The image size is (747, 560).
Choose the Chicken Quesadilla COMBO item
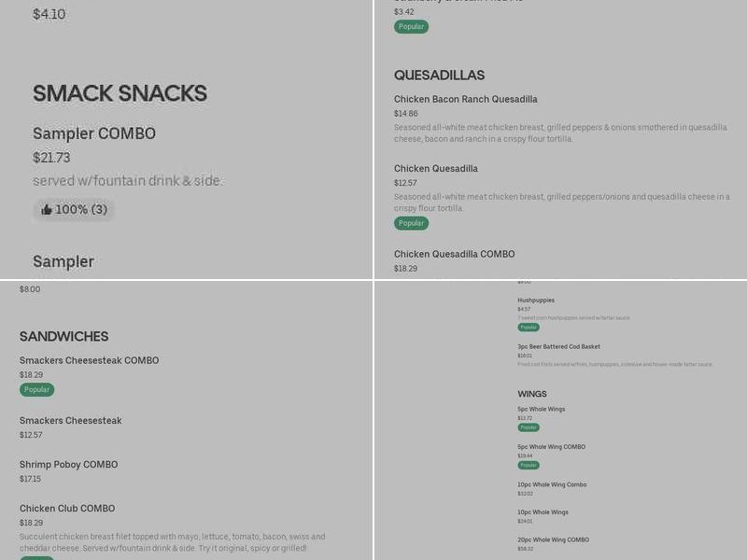[454, 254]
